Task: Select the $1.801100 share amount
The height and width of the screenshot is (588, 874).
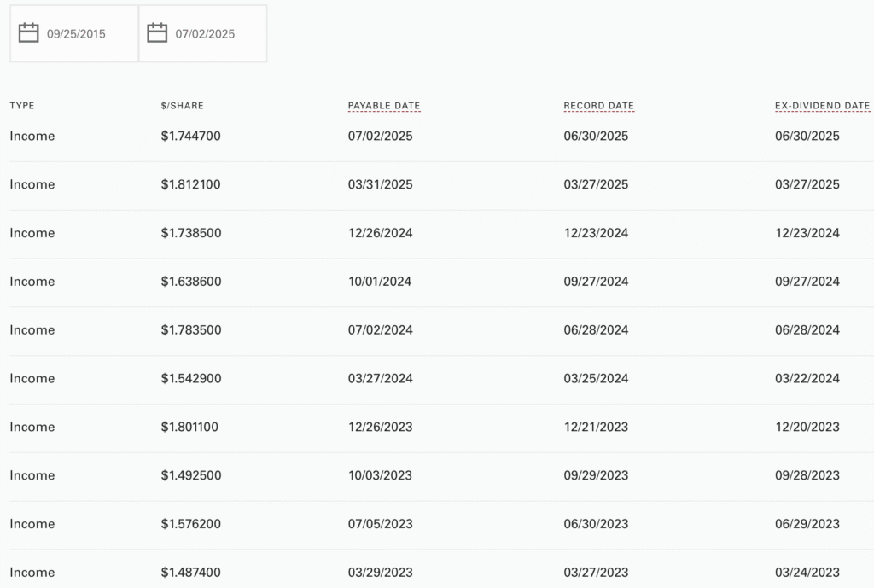Action: 189,427
